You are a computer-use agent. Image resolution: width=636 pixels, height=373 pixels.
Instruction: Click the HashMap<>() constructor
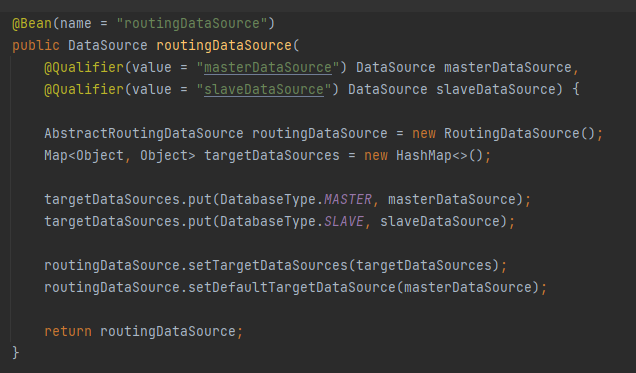coord(440,155)
